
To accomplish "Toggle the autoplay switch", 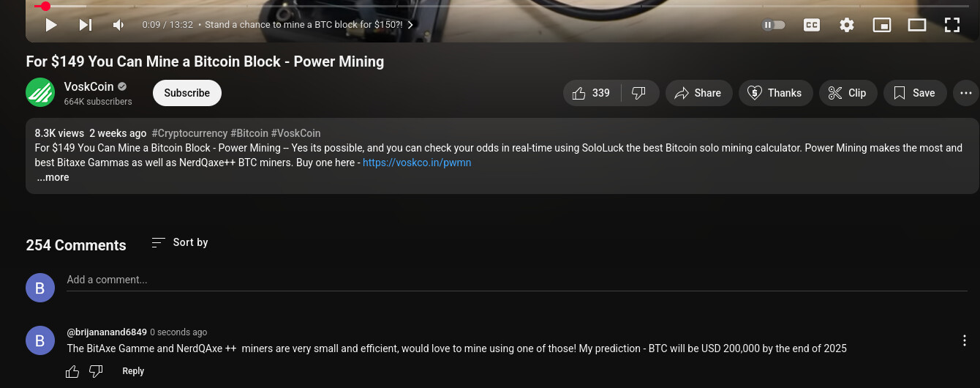I will [x=774, y=25].
